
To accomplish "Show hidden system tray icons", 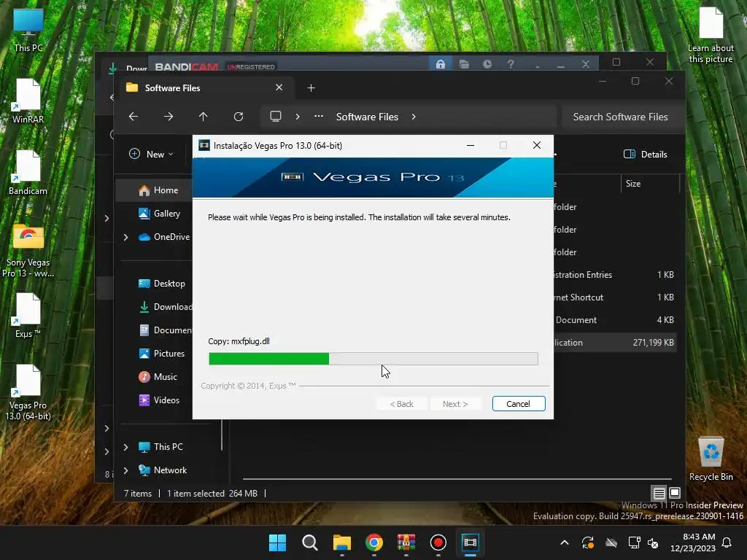I will click(565, 542).
